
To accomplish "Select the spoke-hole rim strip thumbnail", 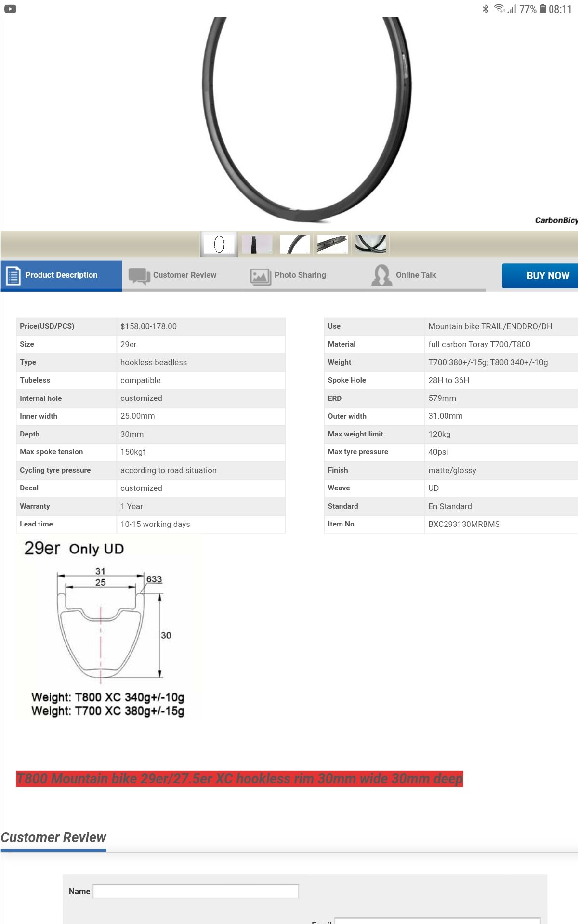I will click(x=332, y=244).
